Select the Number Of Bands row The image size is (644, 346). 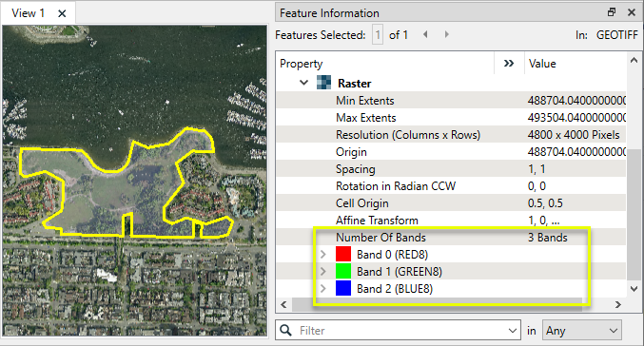click(x=451, y=238)
